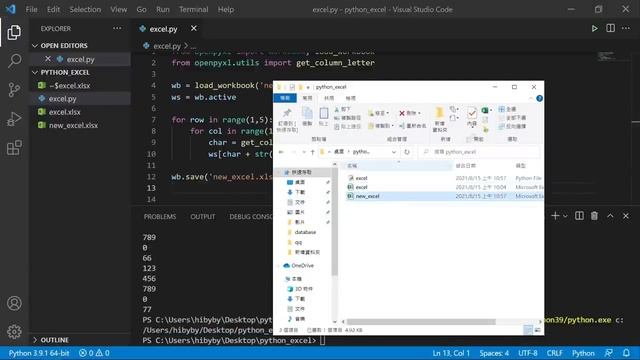Close excel.py in the Open Editors list
The height and width of the screenshot is (360, 640).
click(48, 59)
